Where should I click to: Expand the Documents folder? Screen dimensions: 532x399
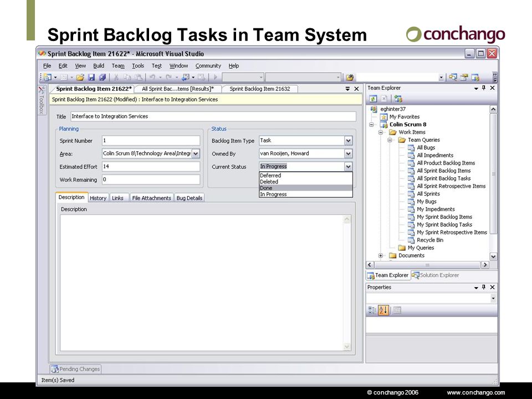381,255
